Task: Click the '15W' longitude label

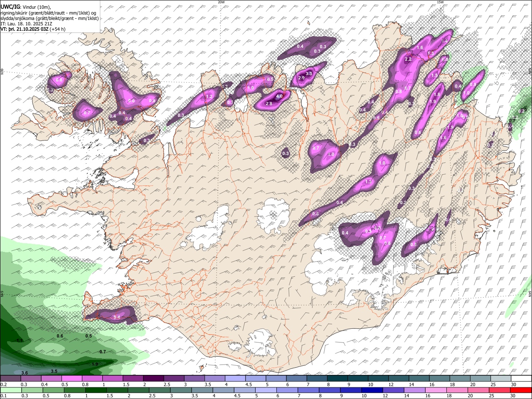Action: coord(440,2)
